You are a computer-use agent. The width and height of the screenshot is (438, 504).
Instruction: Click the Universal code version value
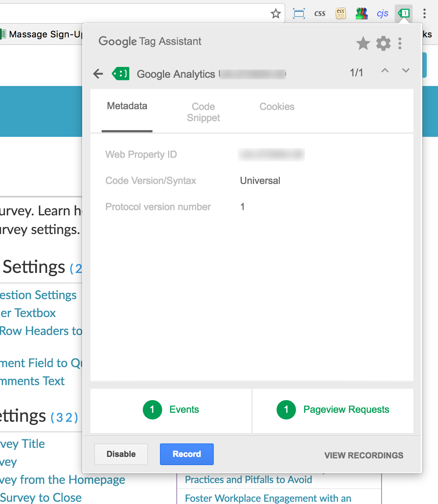pyautogui.click(x=260, y=181)
